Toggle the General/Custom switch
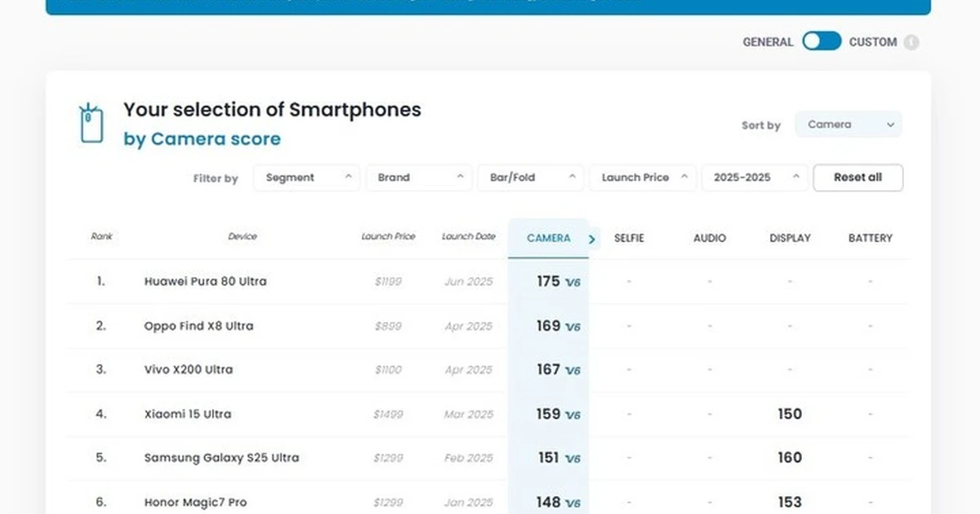980x514 pixels. point(821,42)
